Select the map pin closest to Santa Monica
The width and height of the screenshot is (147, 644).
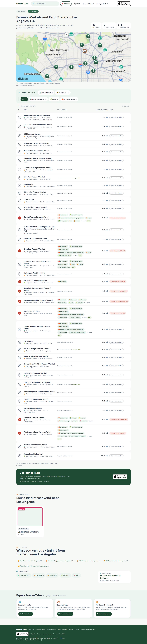47,76
